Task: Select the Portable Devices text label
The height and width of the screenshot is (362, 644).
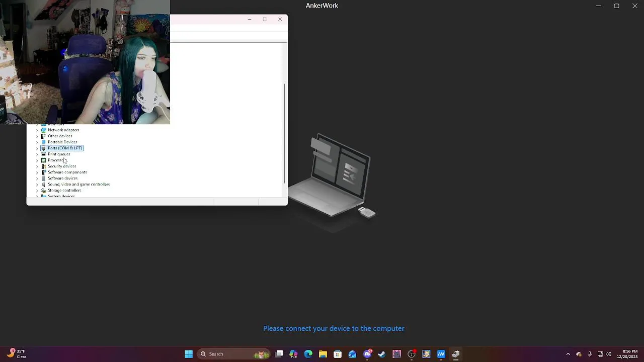Action: pyautogui.click(x=62, y=142)
